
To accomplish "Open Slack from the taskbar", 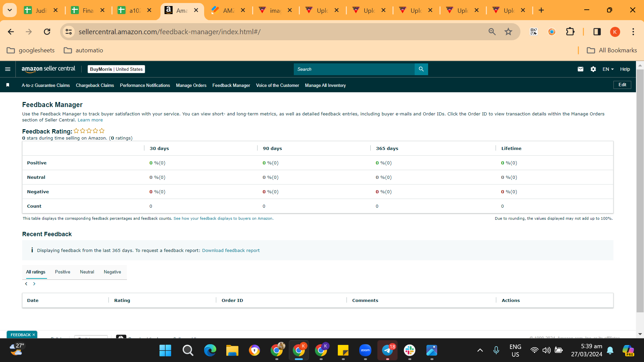I will click(410, 351).
